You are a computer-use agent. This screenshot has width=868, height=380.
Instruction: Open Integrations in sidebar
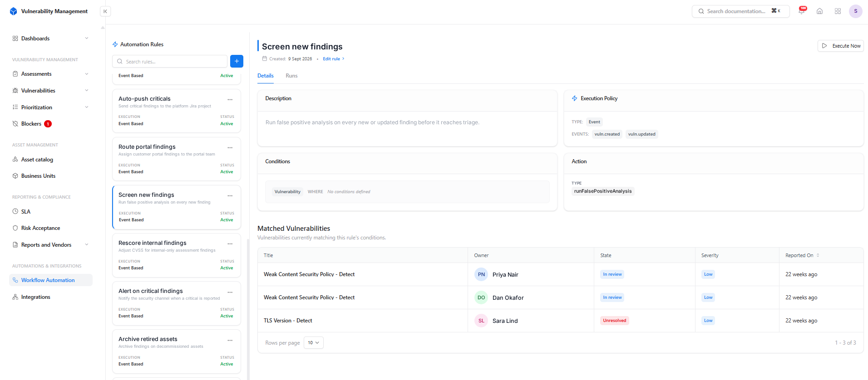click(50, 297)
